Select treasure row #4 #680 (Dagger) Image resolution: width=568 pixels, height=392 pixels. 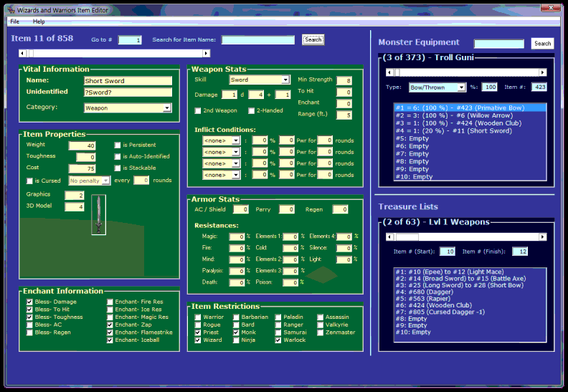click(470, 292)
